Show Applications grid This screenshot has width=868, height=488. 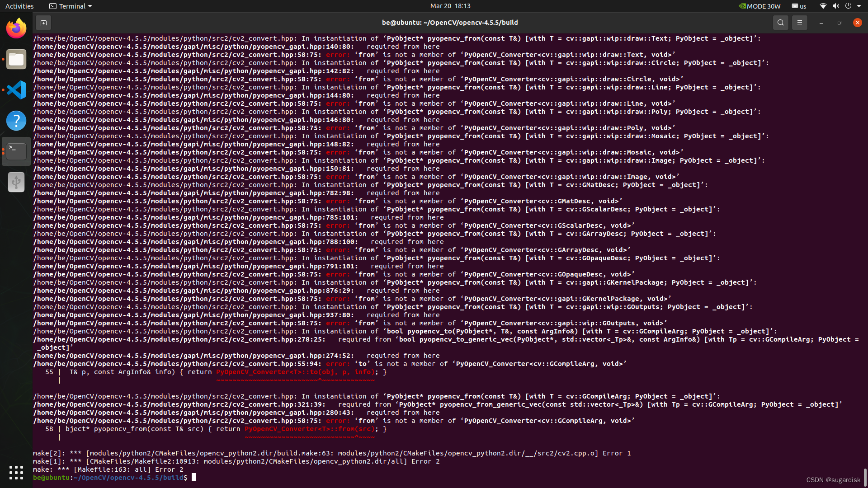coord(16,473)
